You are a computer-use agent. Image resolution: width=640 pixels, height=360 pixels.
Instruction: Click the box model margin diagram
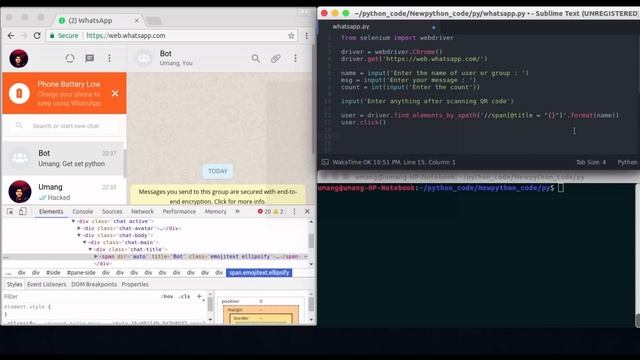click(x=261, y=315)
